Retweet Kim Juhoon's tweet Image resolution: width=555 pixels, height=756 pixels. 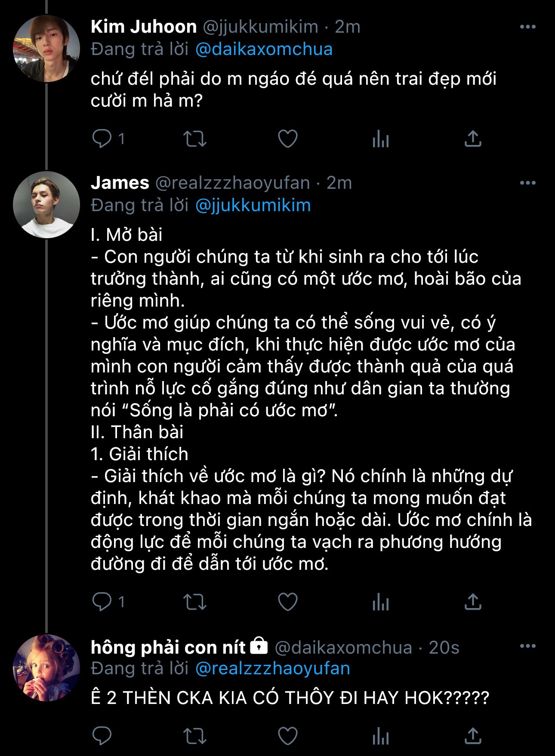pos(195,139)
